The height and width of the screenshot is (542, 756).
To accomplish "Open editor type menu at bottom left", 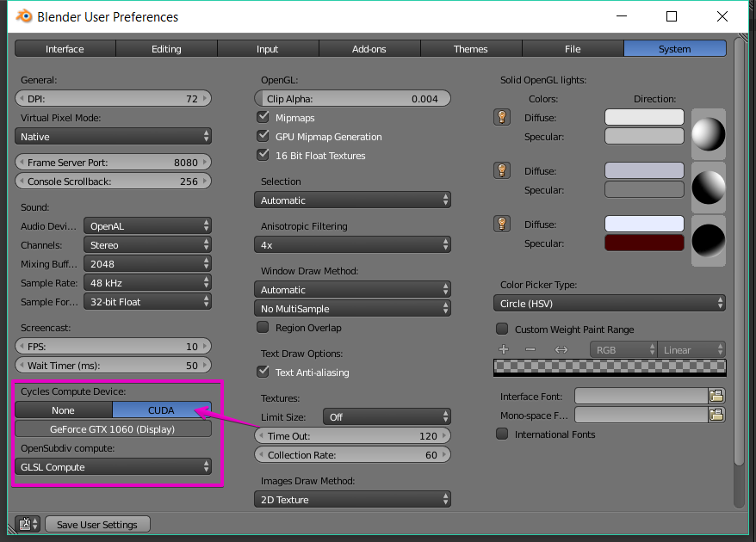I will click(28, 524).
